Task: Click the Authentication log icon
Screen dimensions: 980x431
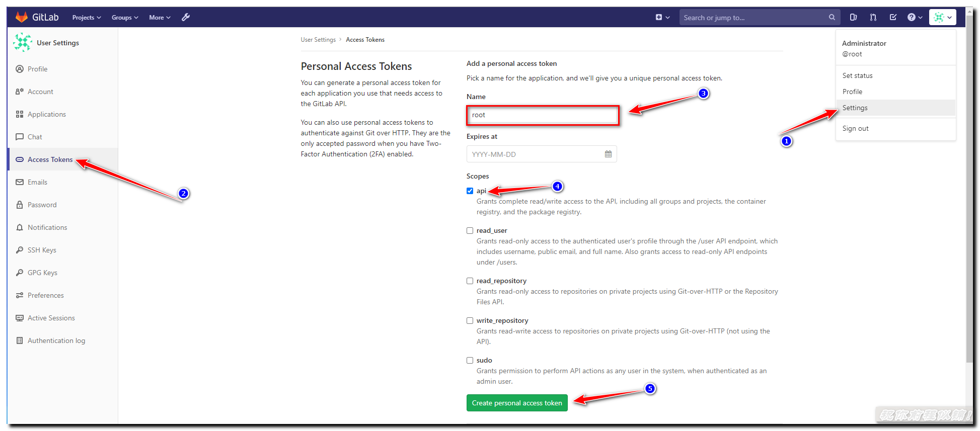Action: coord(20,340)
